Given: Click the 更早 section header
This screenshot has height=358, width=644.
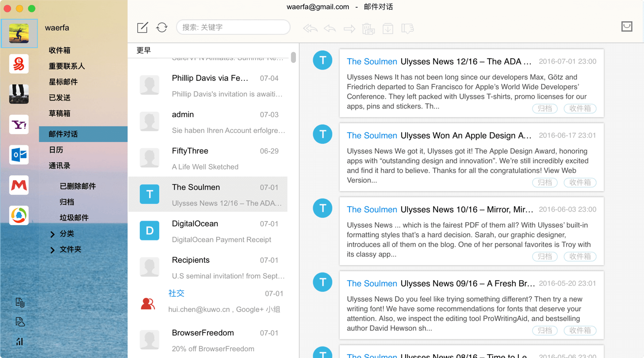Looking at the screenshot, I should [144, 51].
